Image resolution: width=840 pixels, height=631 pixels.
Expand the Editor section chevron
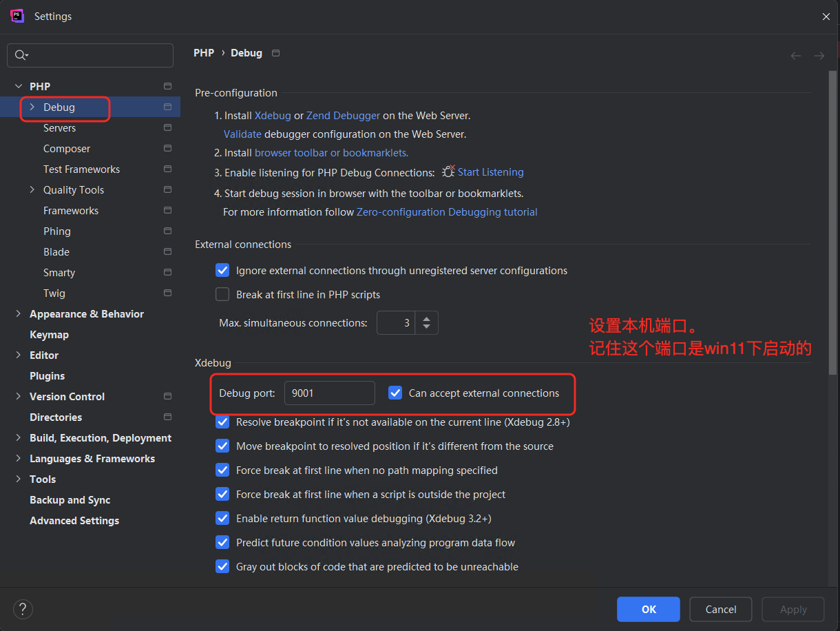[19, 355]
